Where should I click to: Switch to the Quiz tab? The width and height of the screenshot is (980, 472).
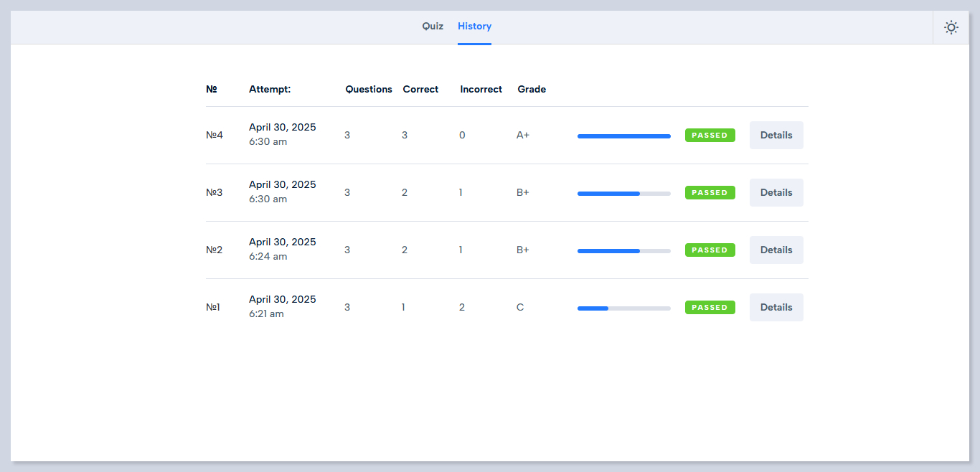433,27
